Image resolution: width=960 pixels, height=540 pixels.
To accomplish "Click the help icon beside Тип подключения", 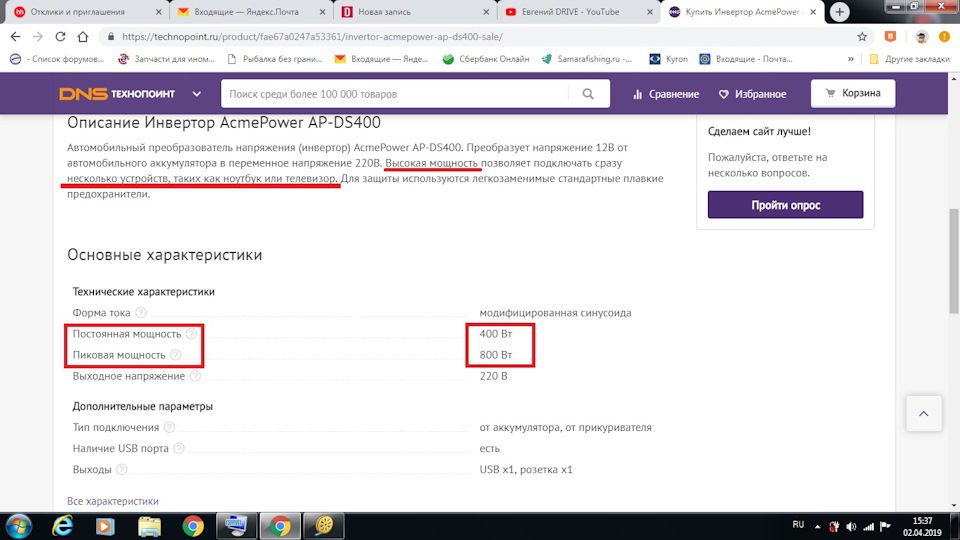I will (170, 427).
